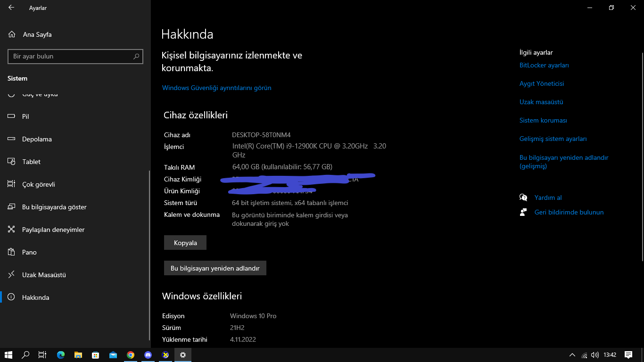
Task: Switch to Discord in the taskbar
Action: [148, 355]
